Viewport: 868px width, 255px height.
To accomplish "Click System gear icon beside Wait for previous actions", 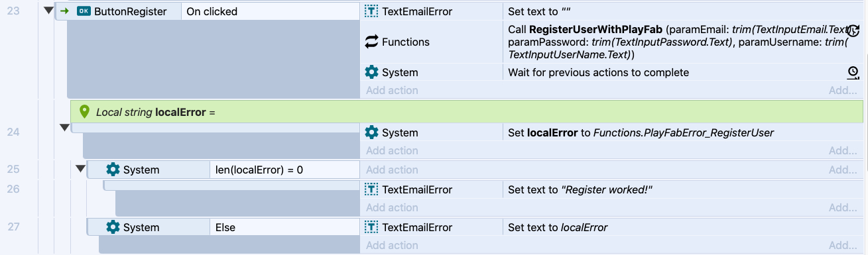I will pos(372,72).
